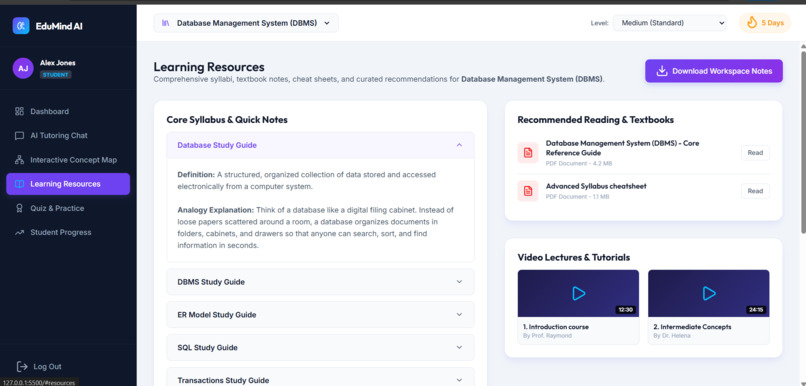Open the Level Medium (Standard) dropdown
Screen dimensions: 806x386
pyautogui.click(x=670, y=23)
